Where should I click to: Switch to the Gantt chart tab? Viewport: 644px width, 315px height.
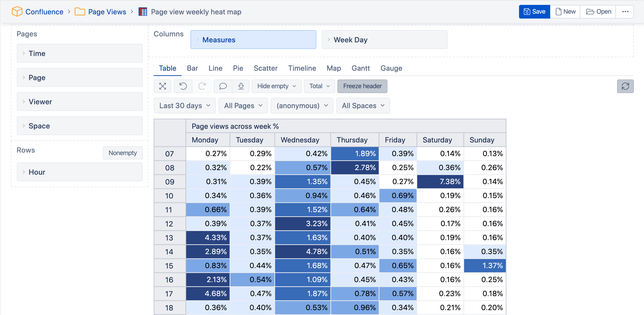(360, 68)
